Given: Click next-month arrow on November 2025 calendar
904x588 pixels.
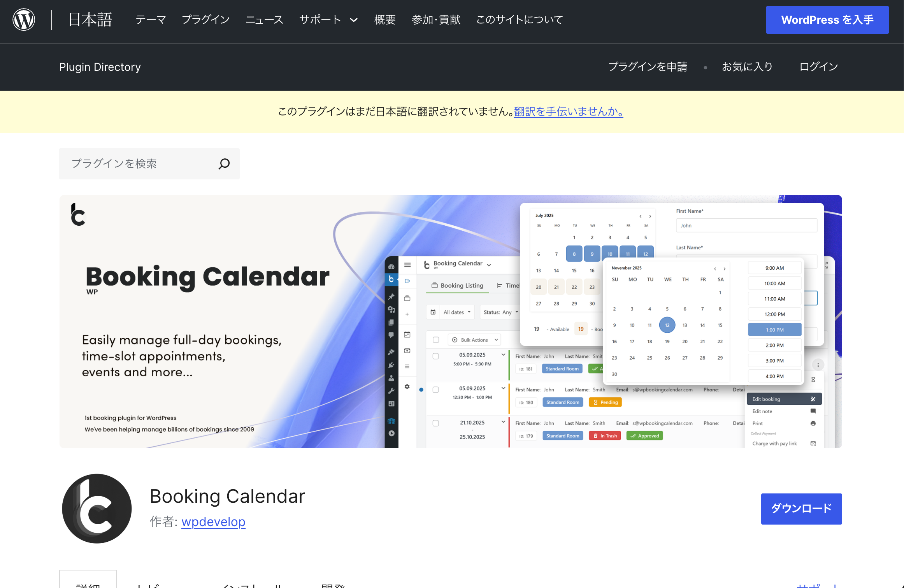Looking at the screenshot, I should [x=724, y=269].
